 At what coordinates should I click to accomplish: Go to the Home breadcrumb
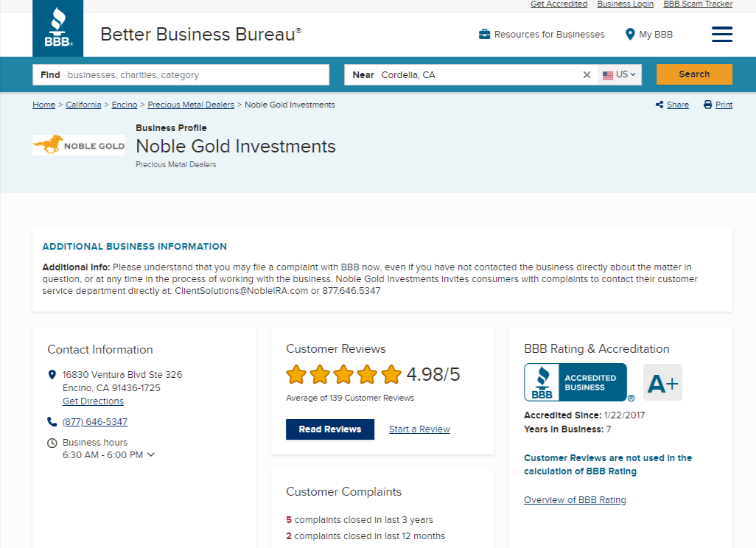point(44,105)
